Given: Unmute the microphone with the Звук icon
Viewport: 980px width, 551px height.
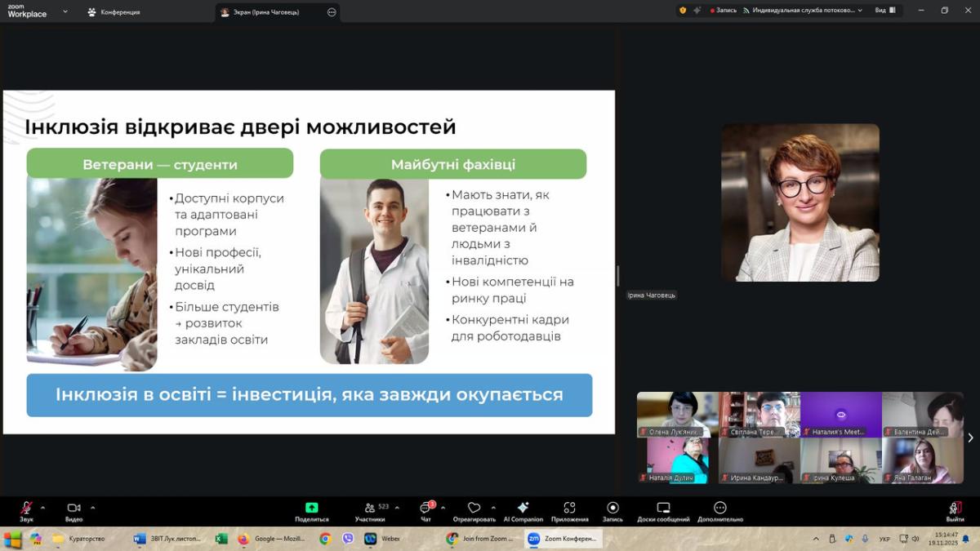Looking at the screenshot, I should (x=26, y=509).
